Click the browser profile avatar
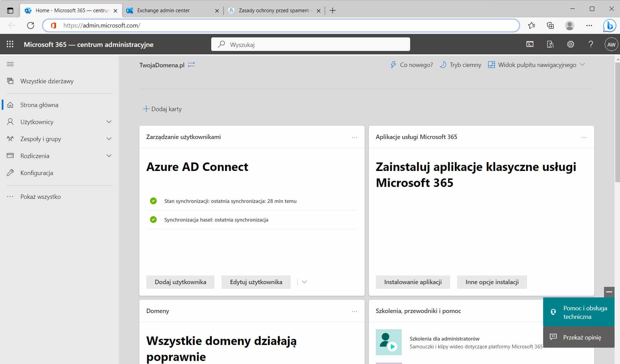The image size is (620, 364). point(569,25)
